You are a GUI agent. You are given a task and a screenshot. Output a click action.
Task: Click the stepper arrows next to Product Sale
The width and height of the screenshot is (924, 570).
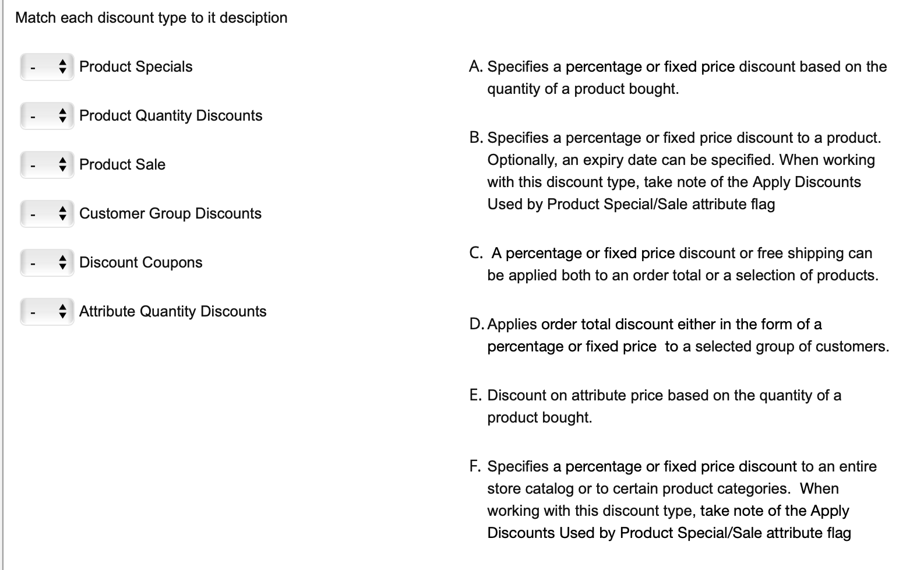[63, 164]
